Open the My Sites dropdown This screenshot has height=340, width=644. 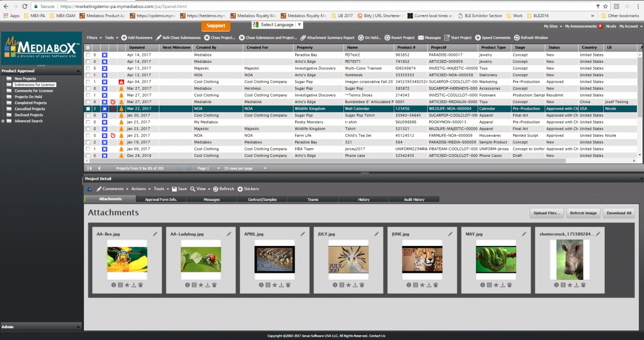click(553, 26)
